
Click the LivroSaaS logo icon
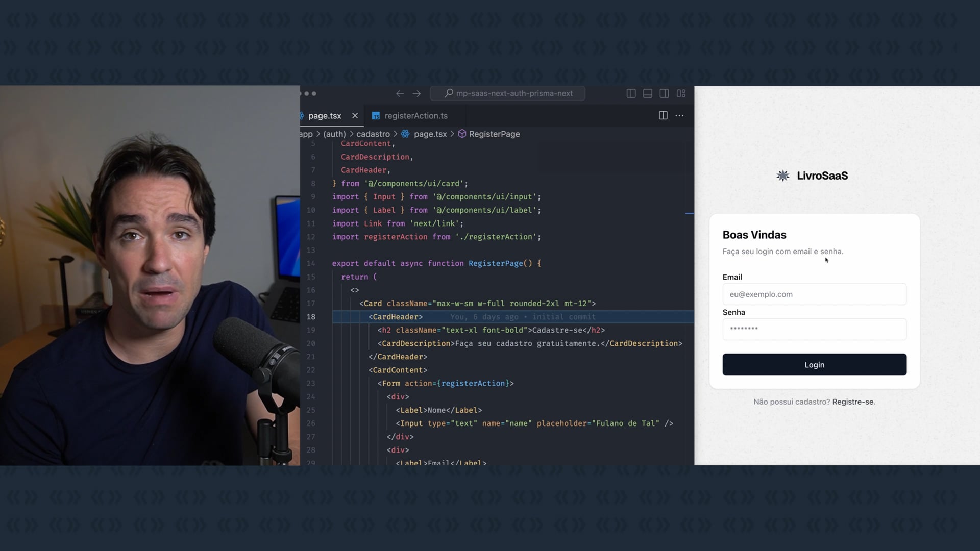click(782, 176)
